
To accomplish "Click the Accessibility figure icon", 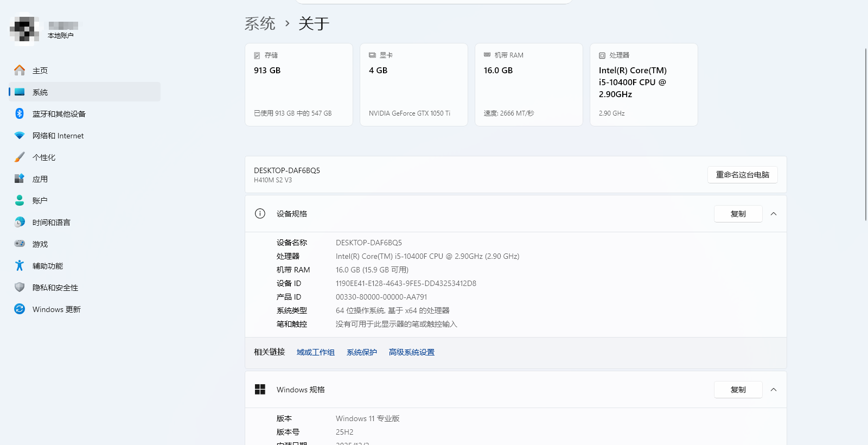I will click(20, 265).
